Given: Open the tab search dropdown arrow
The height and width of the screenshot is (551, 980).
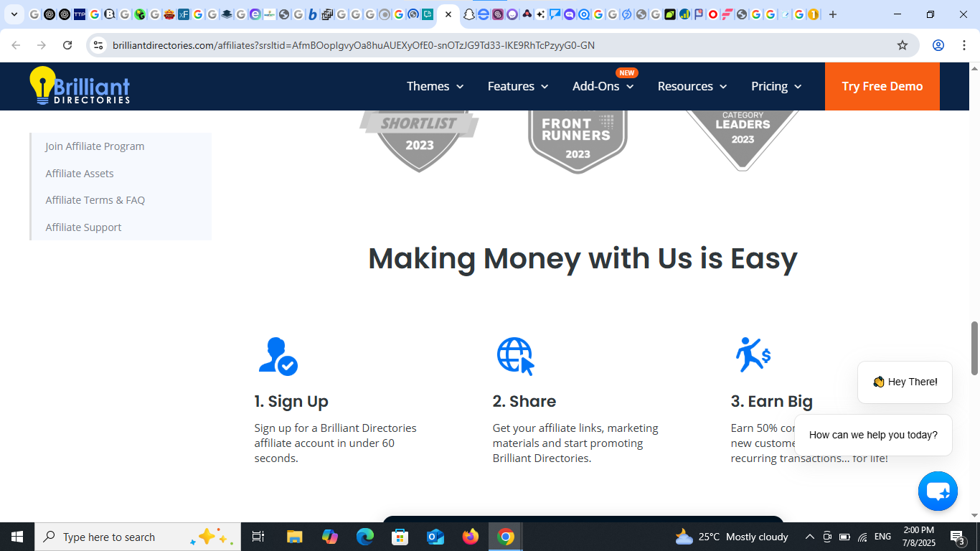Looking at the screenshot, I should 14,14.
